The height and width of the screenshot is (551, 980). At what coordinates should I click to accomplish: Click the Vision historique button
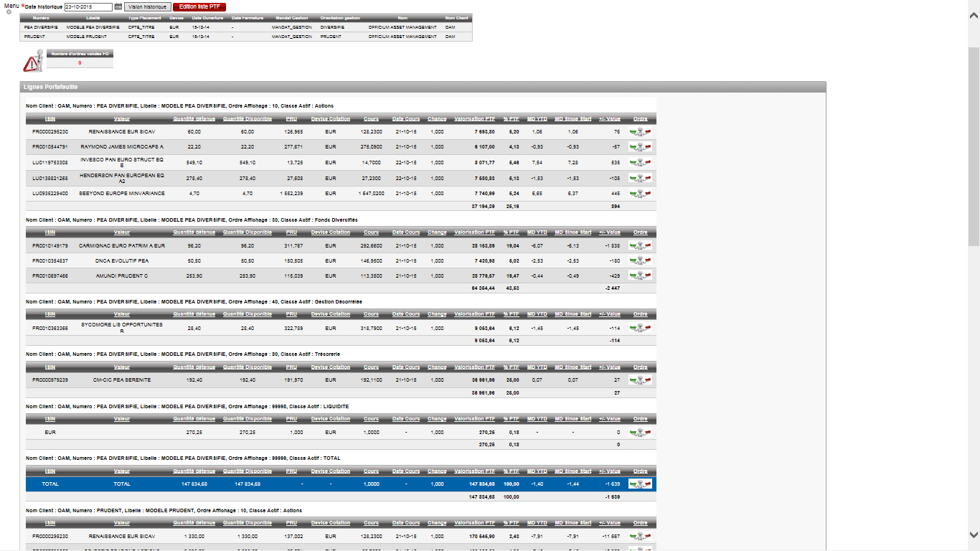[147, 6]
